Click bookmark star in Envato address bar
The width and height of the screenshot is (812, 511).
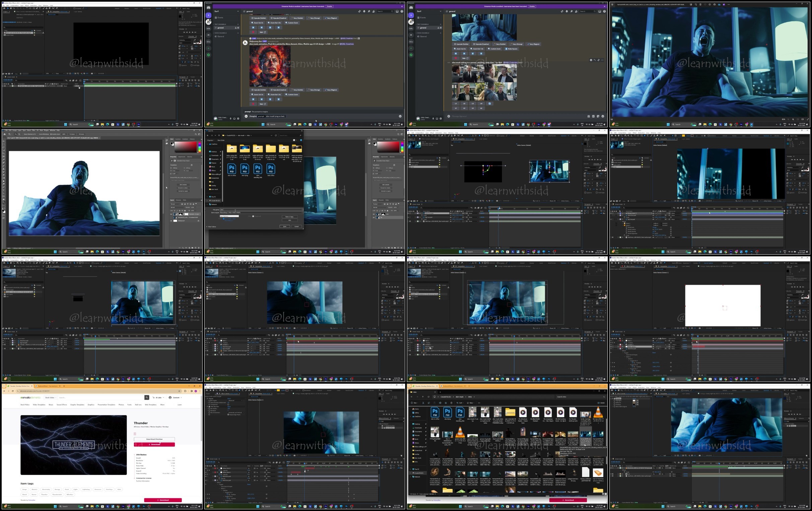point(179,391)
